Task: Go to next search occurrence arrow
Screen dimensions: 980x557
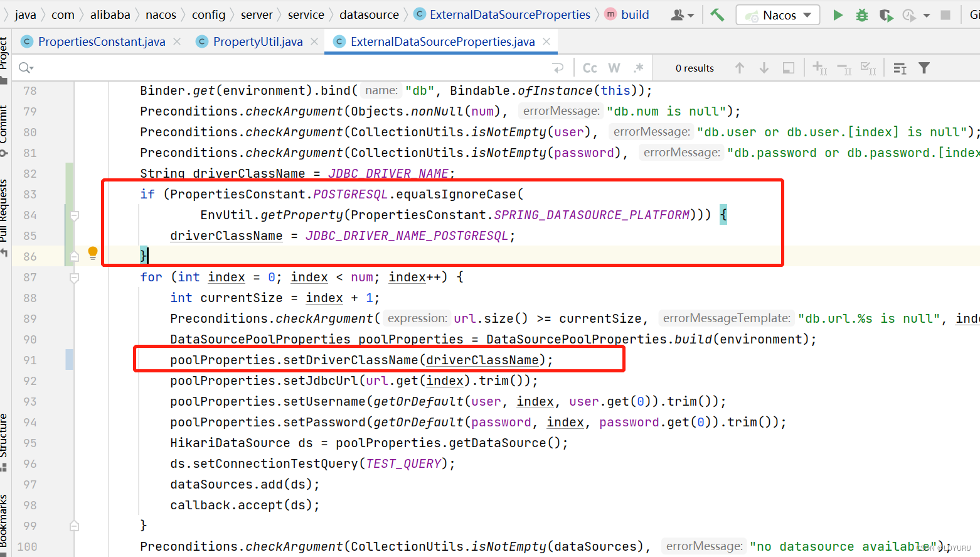Action: pyautogui.click(x=764, y=68)
